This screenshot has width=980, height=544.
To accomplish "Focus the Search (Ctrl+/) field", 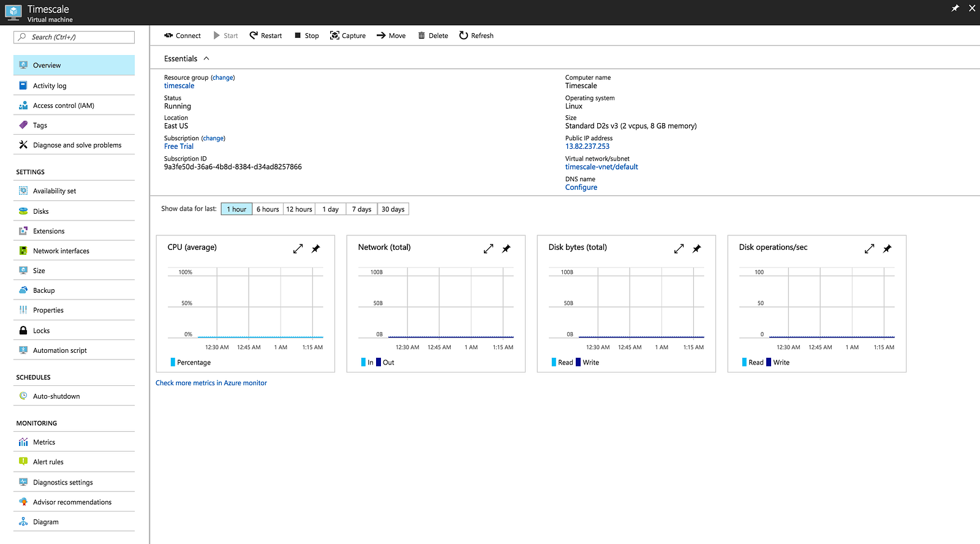I will [x=74, y=37].
